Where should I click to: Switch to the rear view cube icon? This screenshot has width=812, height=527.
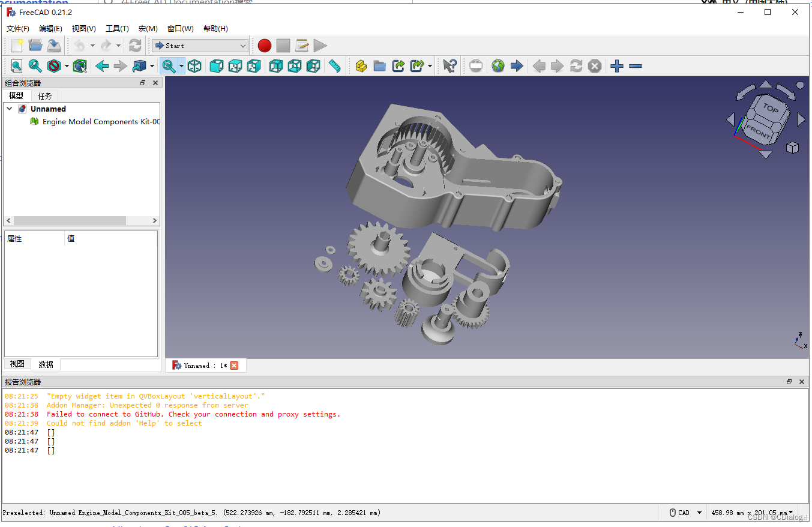tap(276, 66)
